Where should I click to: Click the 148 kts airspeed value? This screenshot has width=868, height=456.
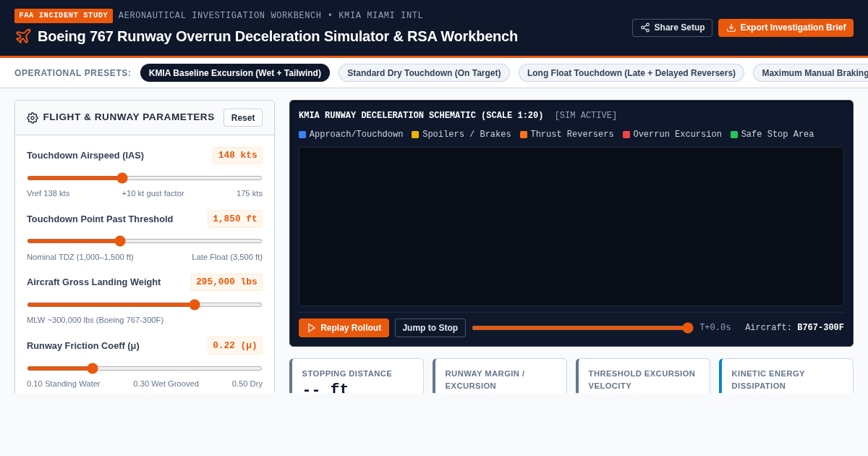tap(238, 156)
